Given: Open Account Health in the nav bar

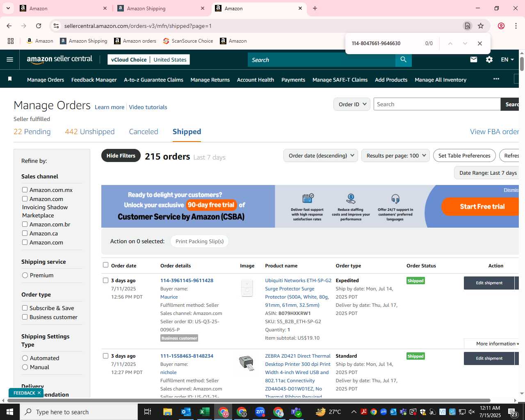Looking at the screenshot, I should pyautogui.click(x=256, y=80).
